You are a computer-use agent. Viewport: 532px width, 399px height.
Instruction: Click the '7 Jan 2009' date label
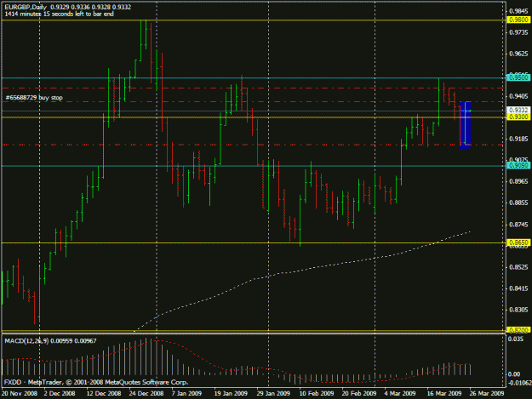point(186,393)
